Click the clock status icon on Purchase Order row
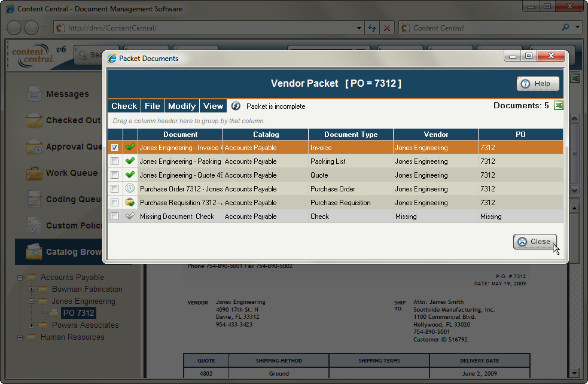Viewport: 588px width, 384px height. pos(130,188)
